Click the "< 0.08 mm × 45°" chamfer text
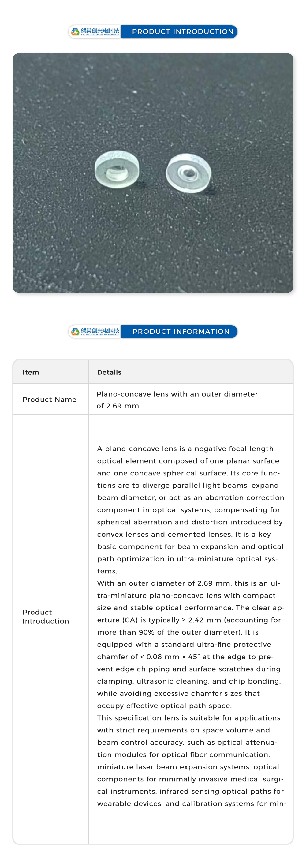 (x=170, y=657)
